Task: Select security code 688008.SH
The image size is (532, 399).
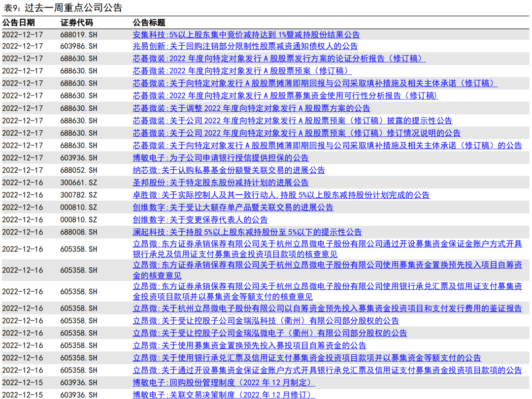Action: [79, 232]
